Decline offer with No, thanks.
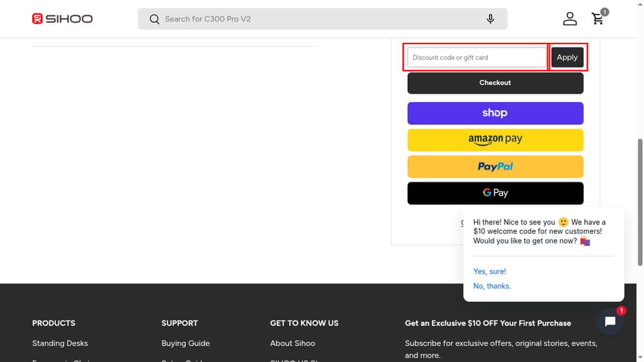Screen dimensions: 644x362 tap(492, 286)
